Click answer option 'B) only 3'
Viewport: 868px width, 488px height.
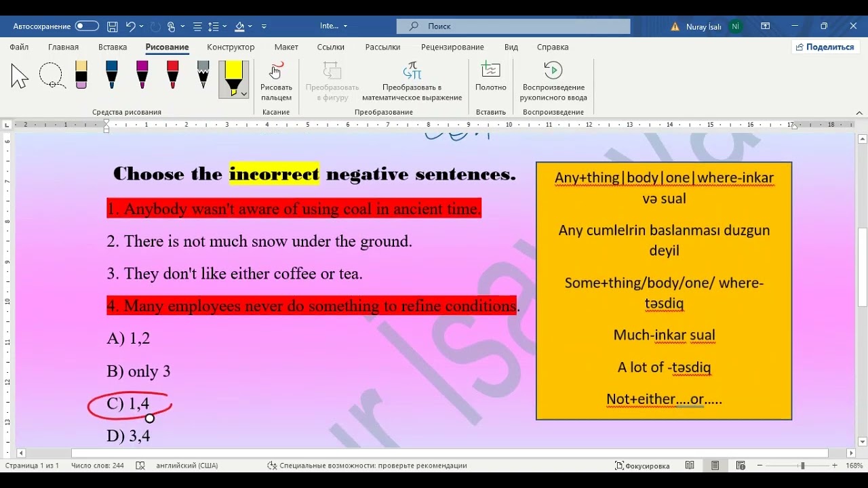(138, 371)
